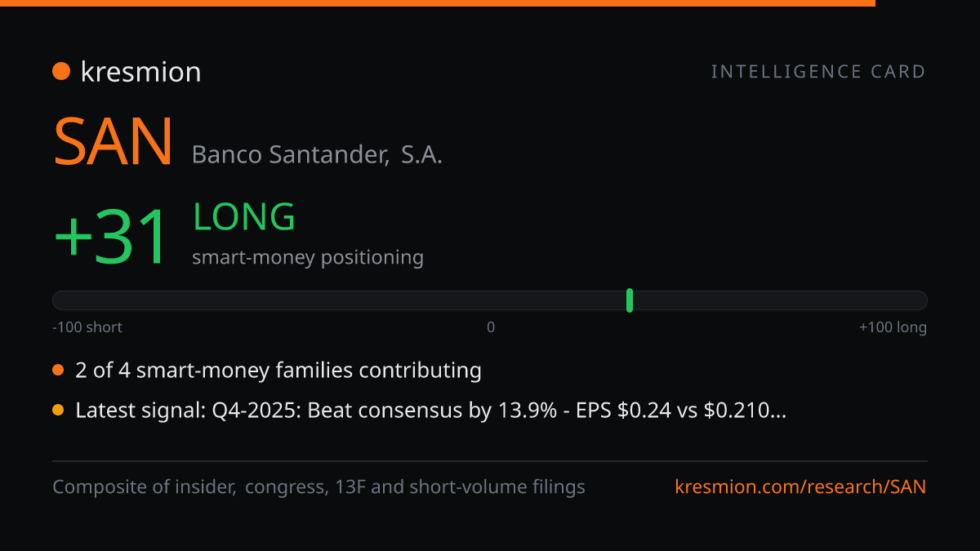
Task: Select the SAN ticker symbol
Action: click(114, 142)
